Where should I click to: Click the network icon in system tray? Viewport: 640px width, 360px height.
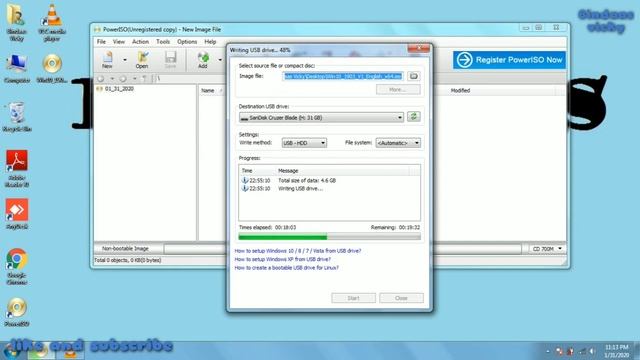582,351
